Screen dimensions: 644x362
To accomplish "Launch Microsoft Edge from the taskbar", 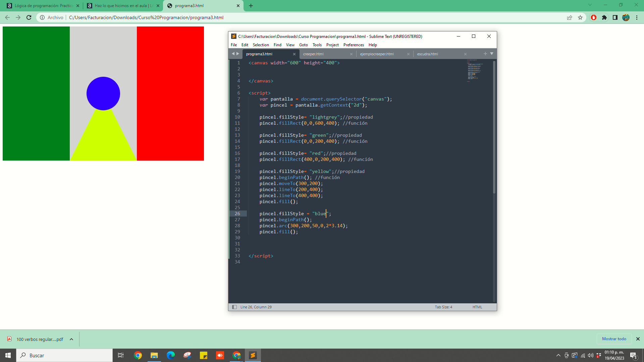I will 170,355.
